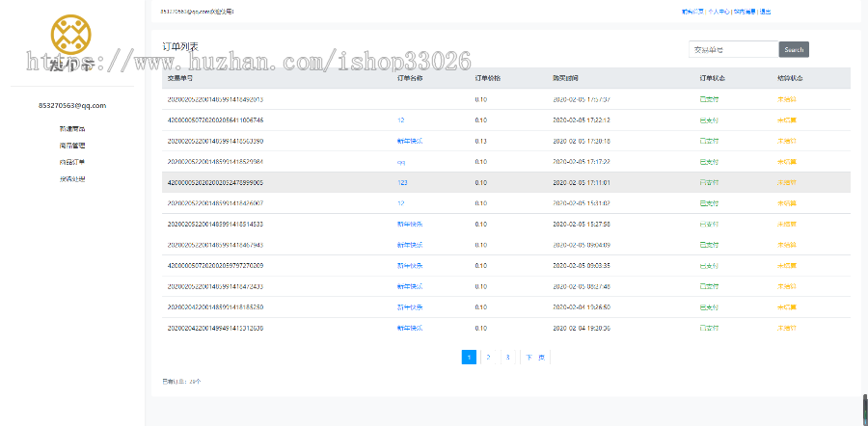
Task: Click the scrollbar at the bottom right edge
Action: coord(864,410)
